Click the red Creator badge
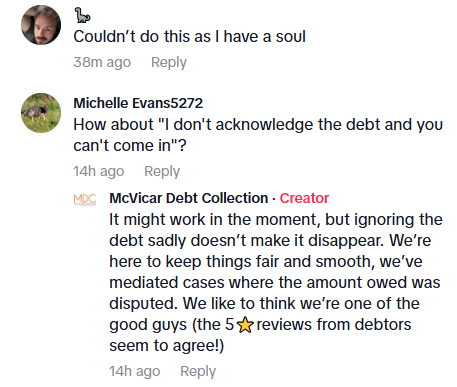The height and width of the screenshot is (387, 457). pyautogui.click(x=304, y=198)
